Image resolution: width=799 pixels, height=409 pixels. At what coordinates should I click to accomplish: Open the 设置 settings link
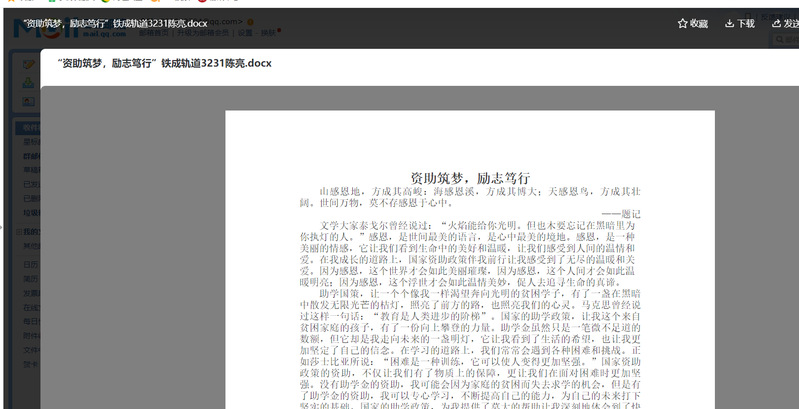pos(244,33)
